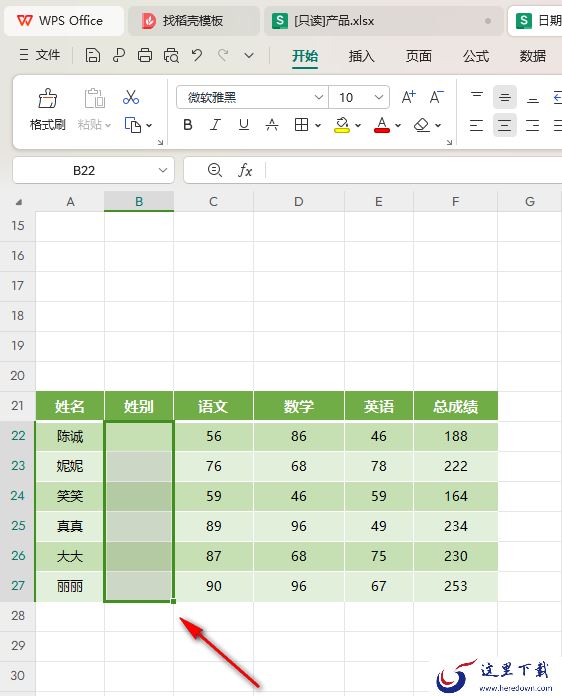Viewport: 562px width, 696px height.
Task: Switch to the 插入 ribbon tab
Action: pyautogui.click(x=361, y=56)
